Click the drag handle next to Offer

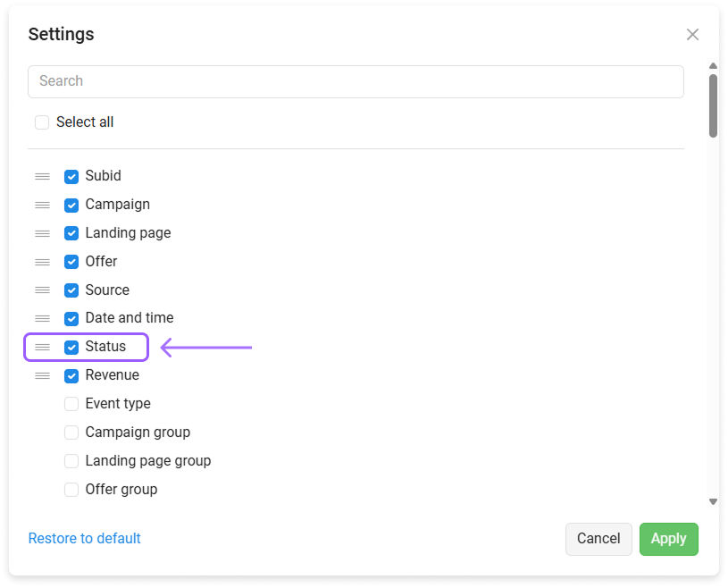42,262
